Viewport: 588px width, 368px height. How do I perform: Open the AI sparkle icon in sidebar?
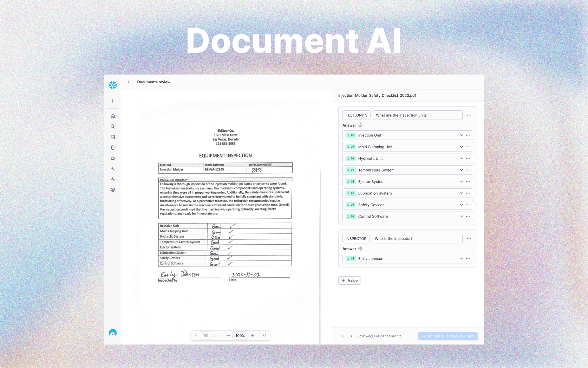[x=113, y=169]
